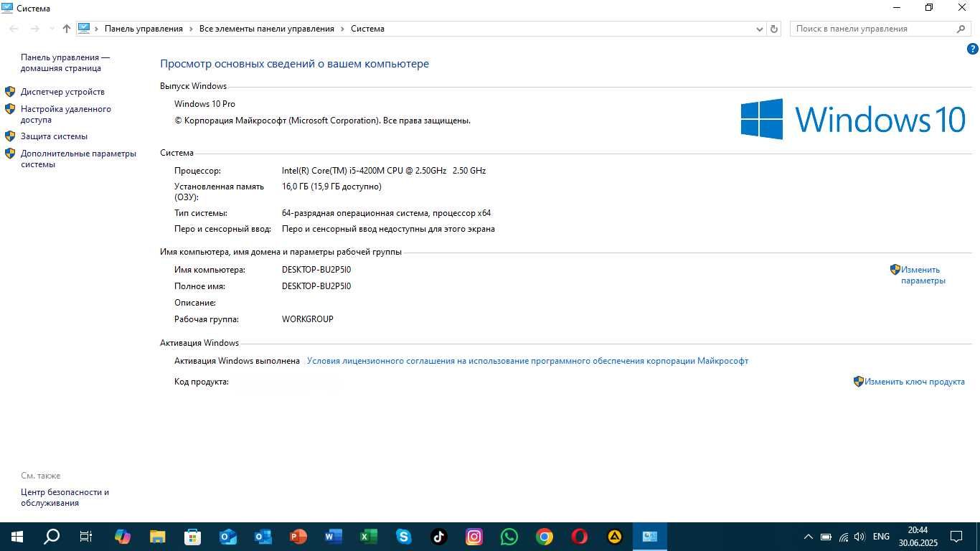
Task: Refresh the Control Panel address bar
Action: [773, 29]
